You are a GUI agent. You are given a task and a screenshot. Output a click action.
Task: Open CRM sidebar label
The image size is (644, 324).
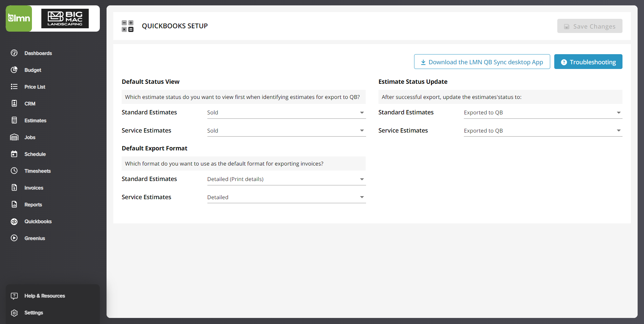(30, 104)
